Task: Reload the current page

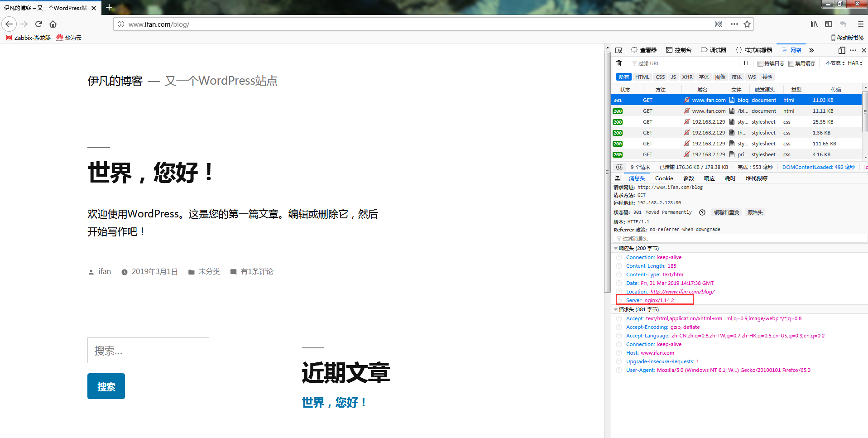Action: (x=38, y=24)
